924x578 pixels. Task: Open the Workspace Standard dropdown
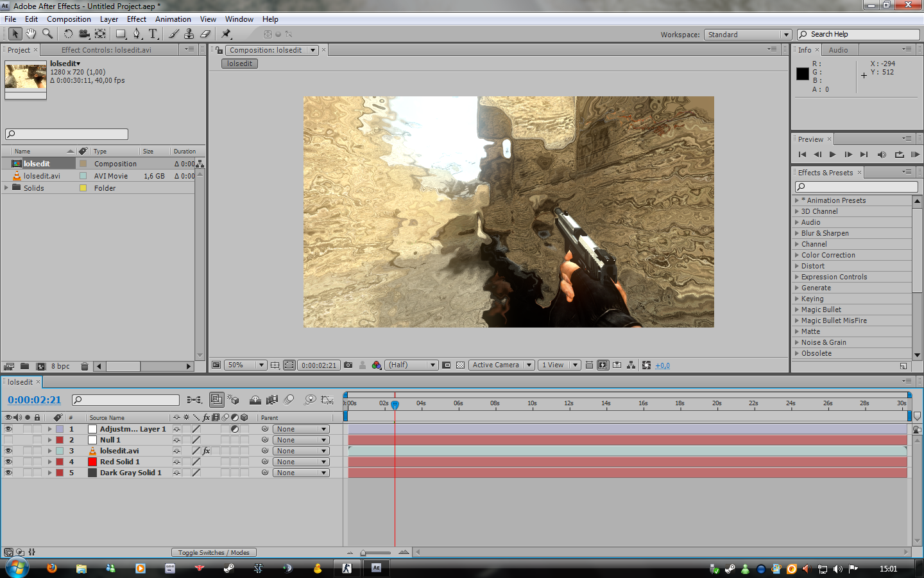(748, 35)
